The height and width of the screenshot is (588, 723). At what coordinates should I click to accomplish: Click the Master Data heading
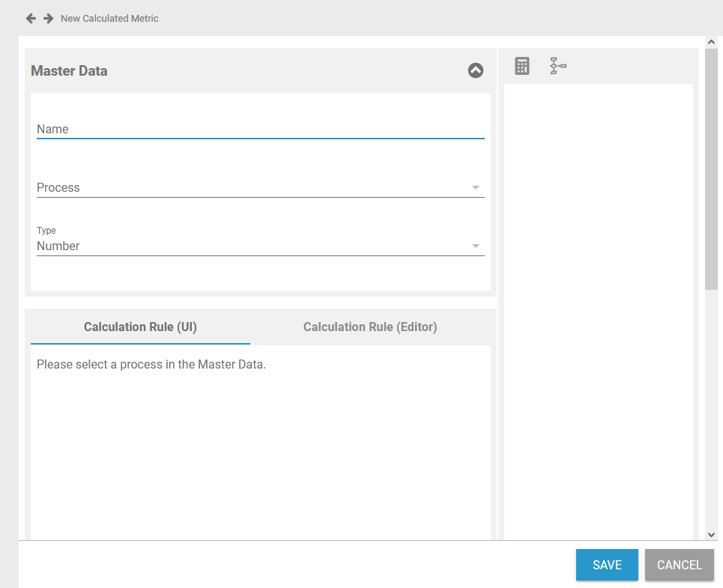[x=69, y=71]
